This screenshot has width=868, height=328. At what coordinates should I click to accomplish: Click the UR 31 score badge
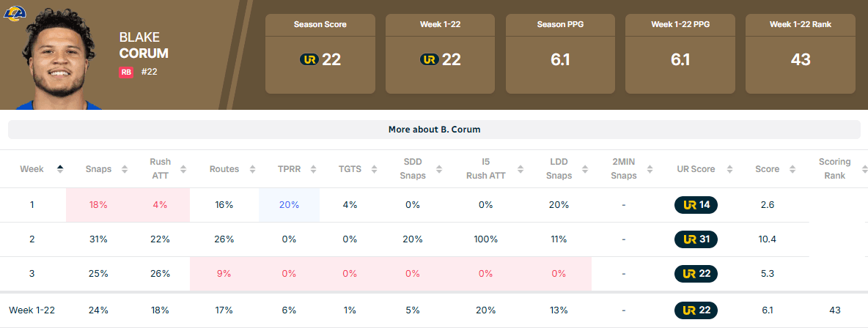(696, 239)
